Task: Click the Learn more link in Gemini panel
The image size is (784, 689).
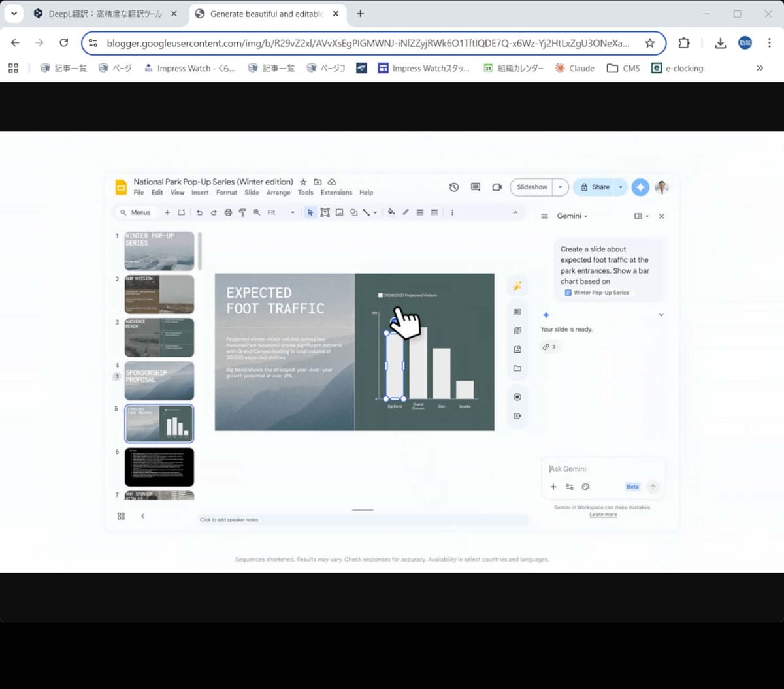Action: point(603,515)
